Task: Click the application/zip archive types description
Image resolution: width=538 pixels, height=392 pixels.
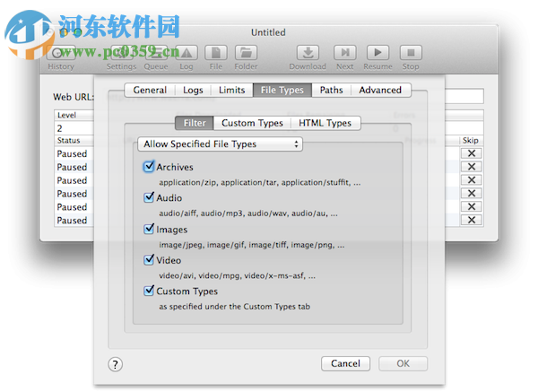Action: [260, 182]
